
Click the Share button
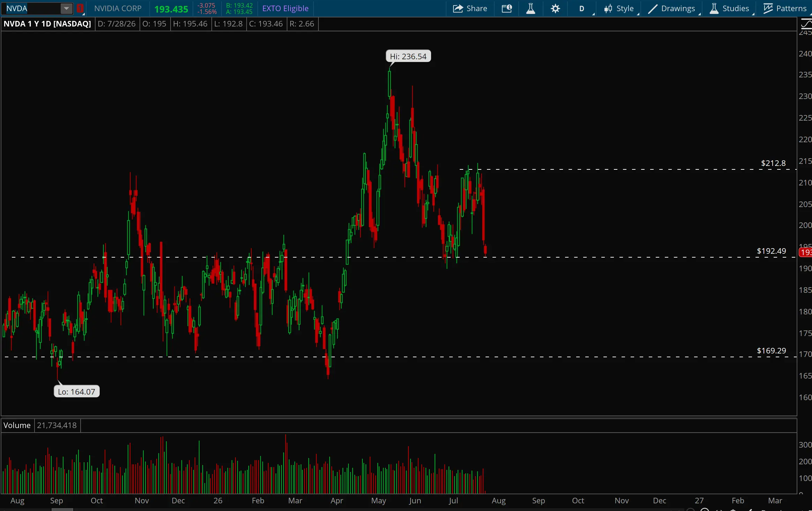click(470, 8)
